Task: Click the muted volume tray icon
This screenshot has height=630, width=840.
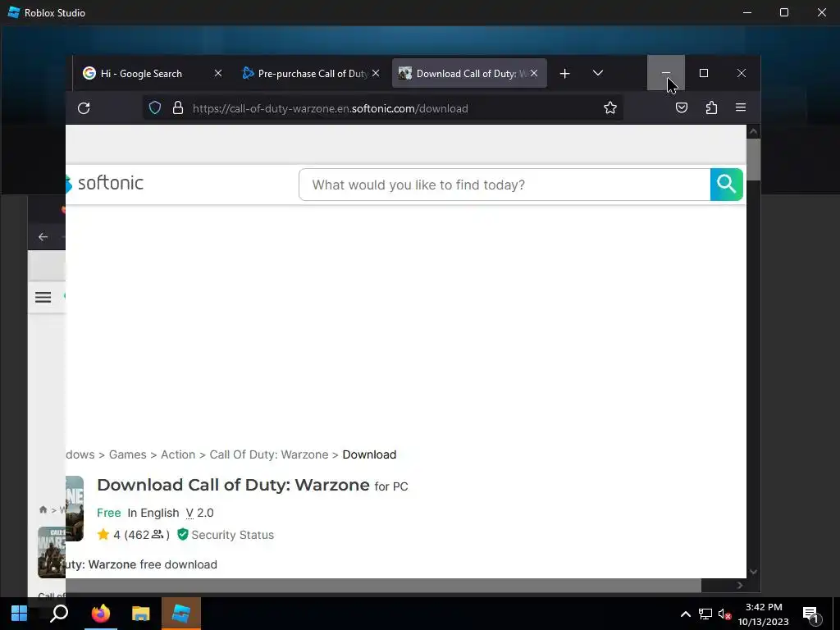Action: click(724, 614)
